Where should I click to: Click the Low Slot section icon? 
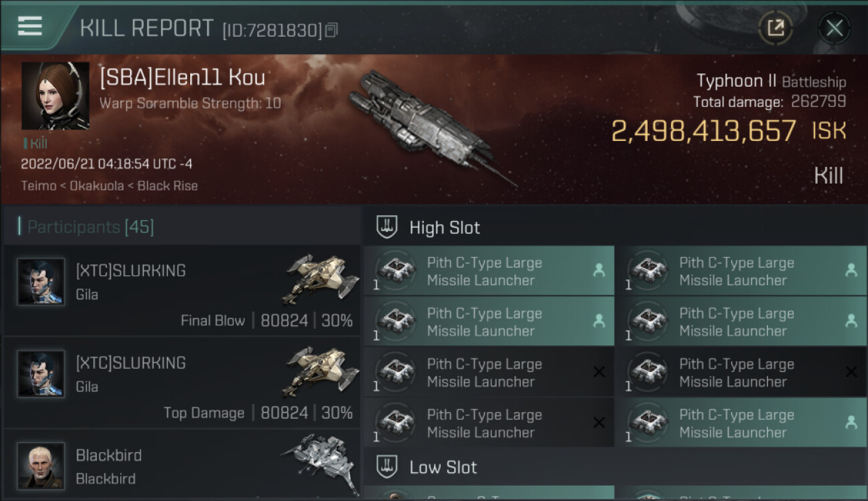tap(388, 466)
